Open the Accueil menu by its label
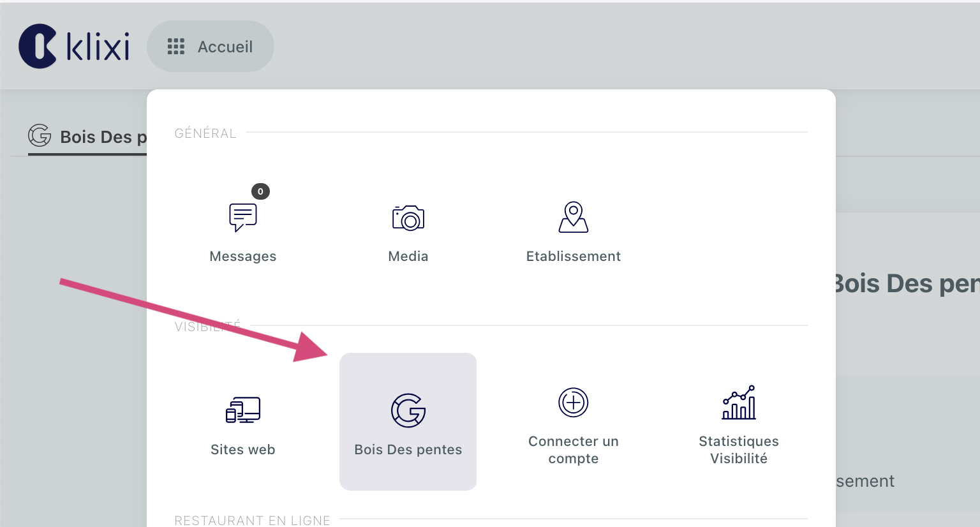Image resolution: width=980 pixels, height=527 pixels. 225,47
